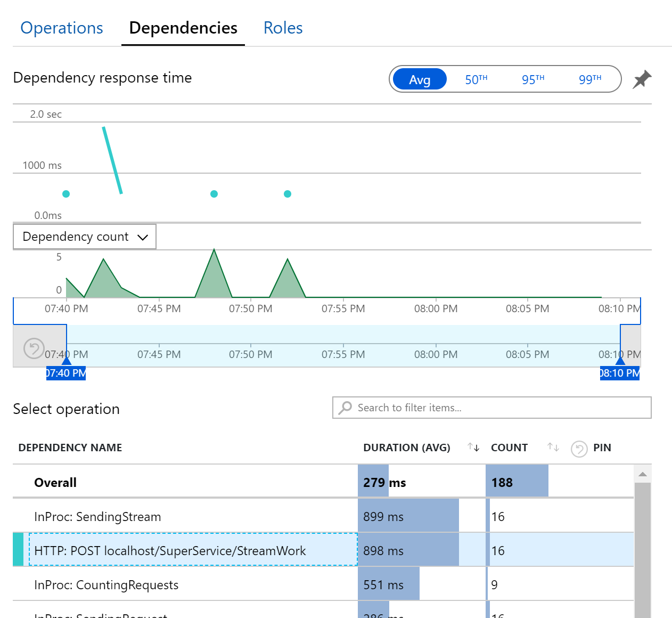
Task: Open the Dependency count dropdown
Action: click(85, 237)
